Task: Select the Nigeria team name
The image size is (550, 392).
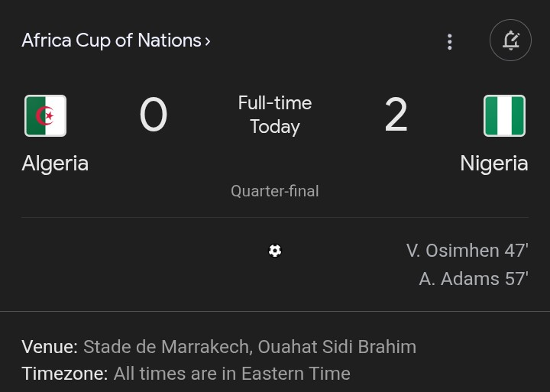Action: (493, 164)
